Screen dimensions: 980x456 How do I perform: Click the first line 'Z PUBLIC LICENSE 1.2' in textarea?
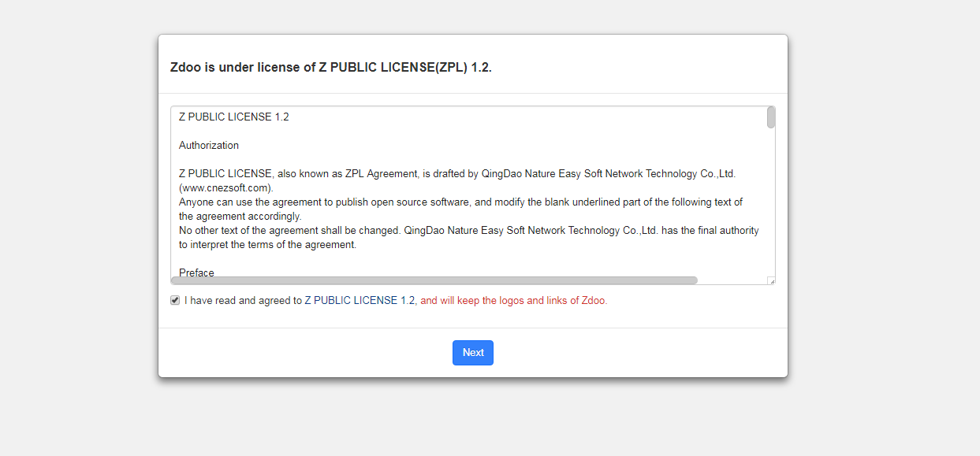234,117
